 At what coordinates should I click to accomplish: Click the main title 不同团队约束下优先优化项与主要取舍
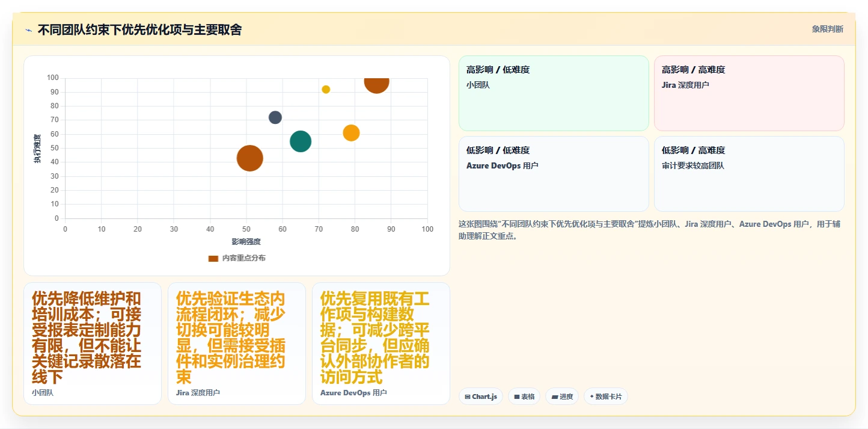click(139, 29)
